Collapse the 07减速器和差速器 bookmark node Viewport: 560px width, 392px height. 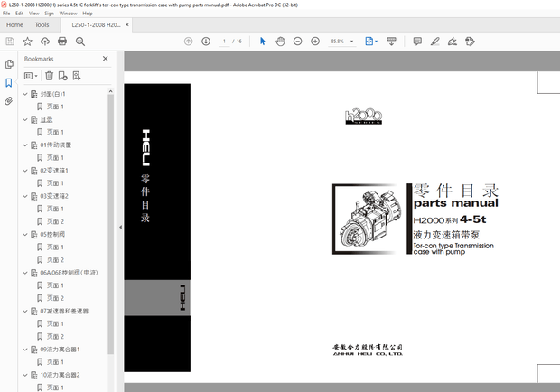(x=25, y=311)
